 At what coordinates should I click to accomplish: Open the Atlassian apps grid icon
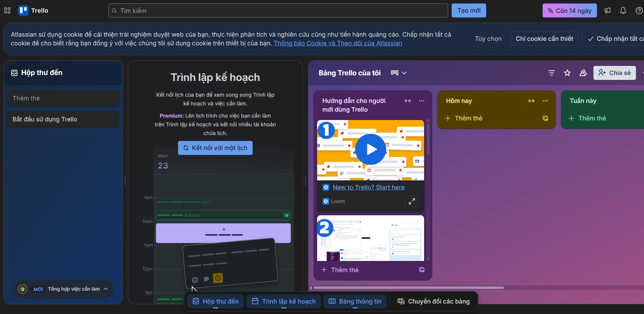[7, 10]
